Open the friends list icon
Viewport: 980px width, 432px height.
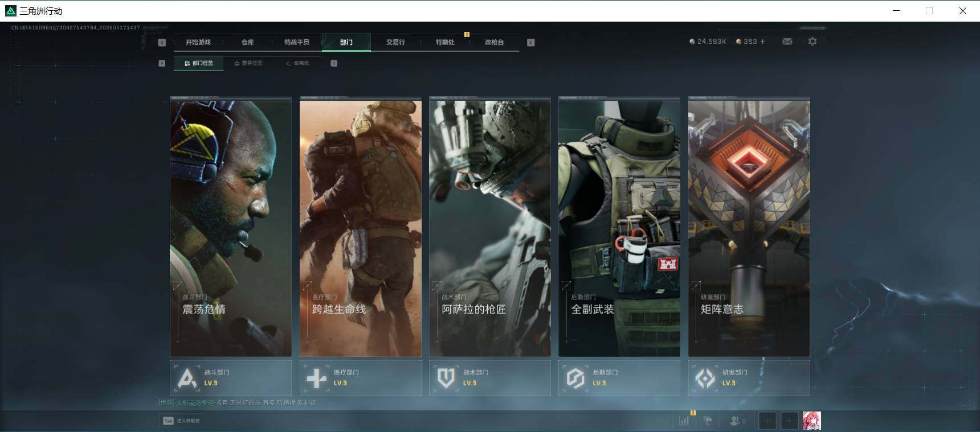coord(737,421)
